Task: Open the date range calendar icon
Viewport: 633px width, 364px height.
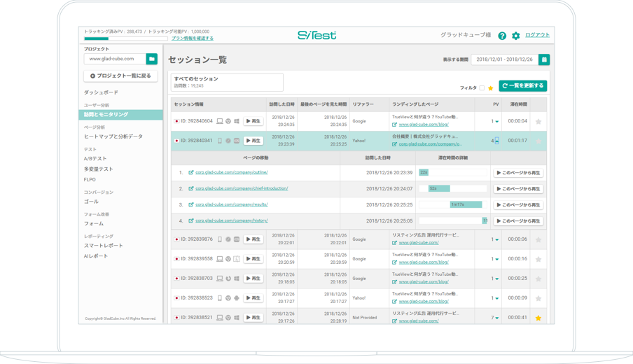Action: click(x=544, y=60)
